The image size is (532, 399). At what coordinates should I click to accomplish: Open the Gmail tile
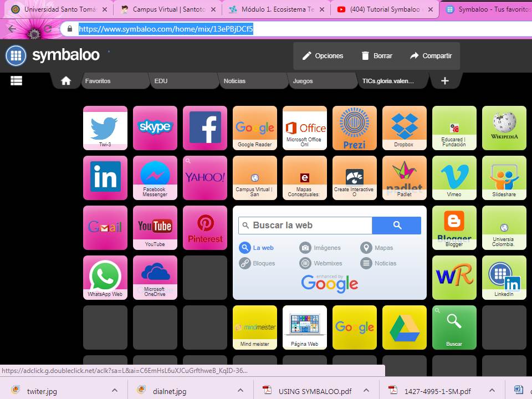click(105, 228)
